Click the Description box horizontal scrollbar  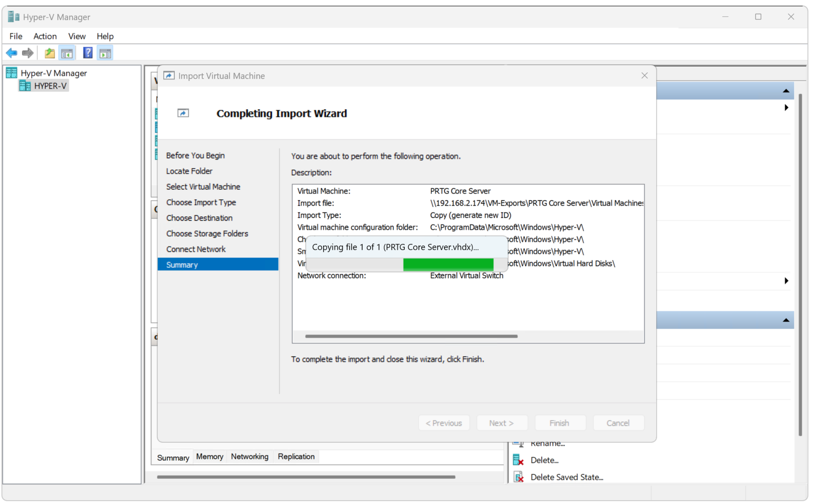(x=411, y=336)
